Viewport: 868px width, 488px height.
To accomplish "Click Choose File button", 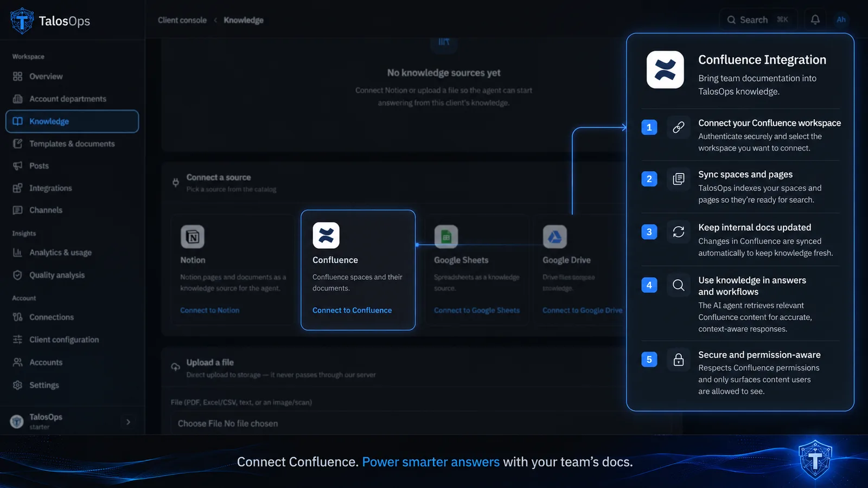I will point(200,423).
